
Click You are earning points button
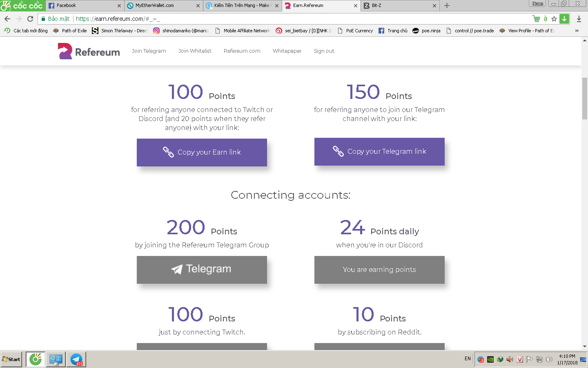(x=379, y=270)
